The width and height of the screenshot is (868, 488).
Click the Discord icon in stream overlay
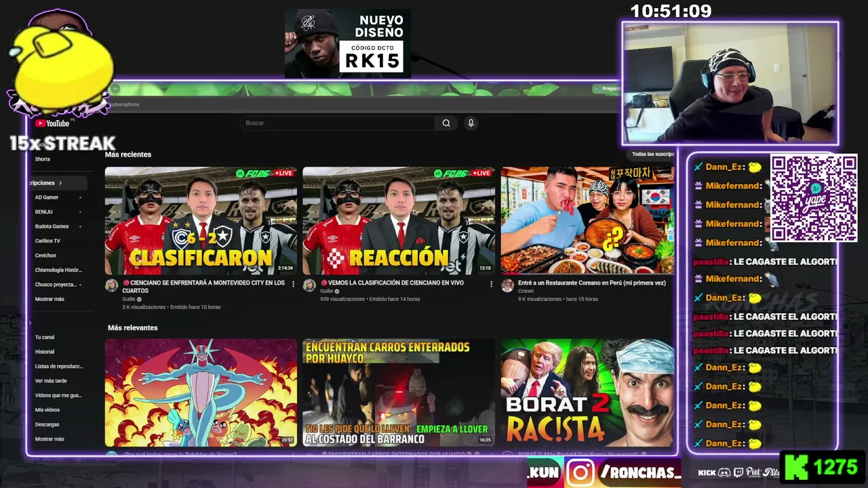724,472
